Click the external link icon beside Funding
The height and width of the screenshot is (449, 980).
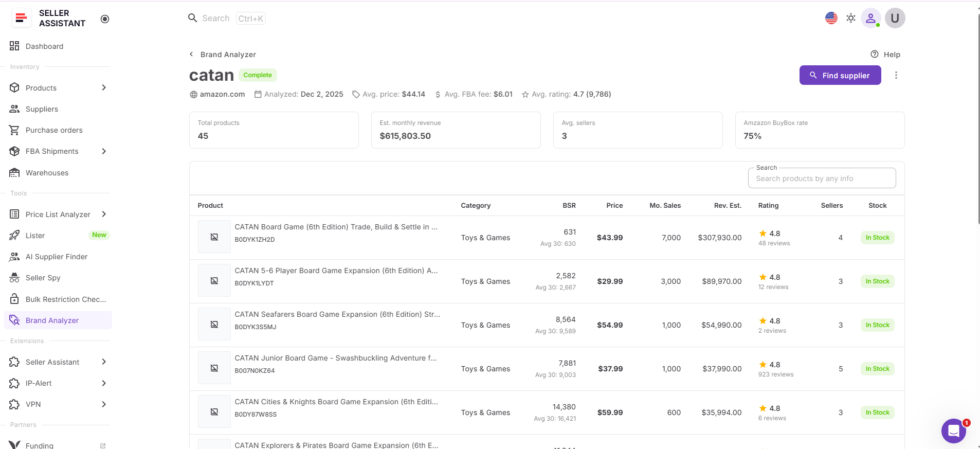click(103, 446)
